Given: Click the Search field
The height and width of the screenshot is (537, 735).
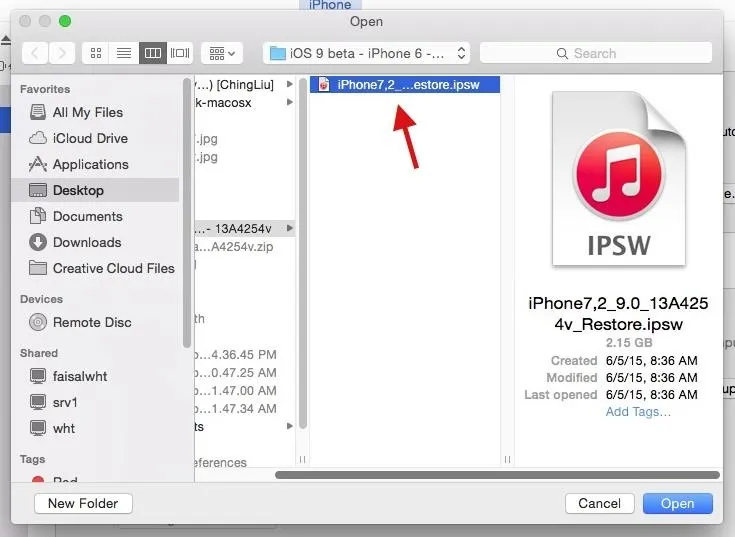Looking at the screenshot, I should click(x=596, y=53).
